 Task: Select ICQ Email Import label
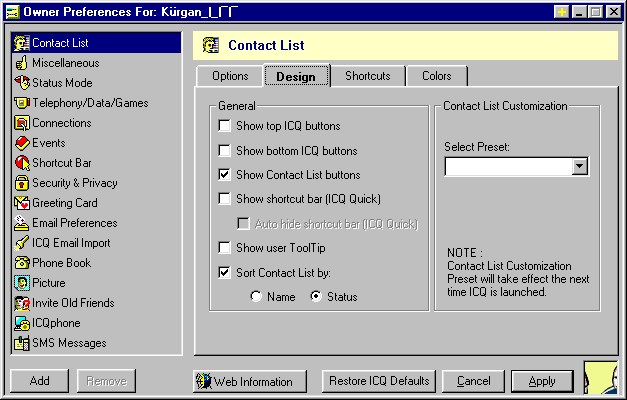[71, 243]
